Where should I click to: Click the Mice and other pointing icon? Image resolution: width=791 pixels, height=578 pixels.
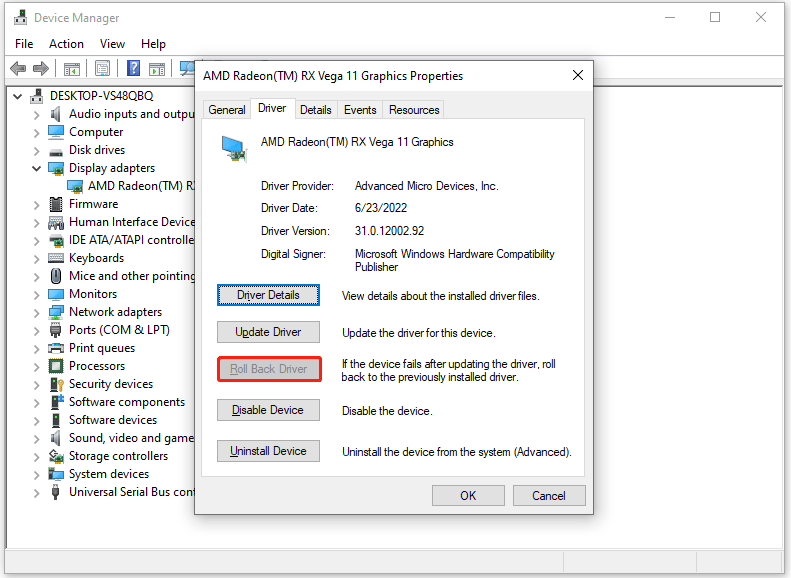(55, 276)
